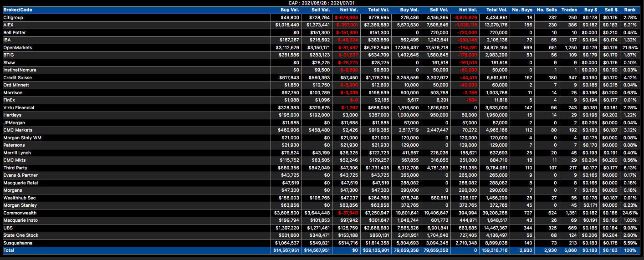Select the Wealthhub Sec broker row
Image resolution: width=644 pixels, height=260 pixels.
click(x=322, y=198)
